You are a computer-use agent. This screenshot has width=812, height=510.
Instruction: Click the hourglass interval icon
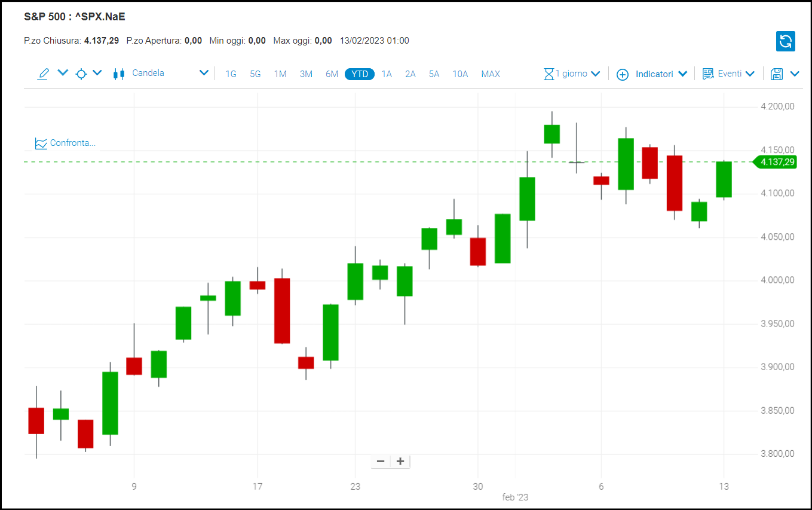[x=549, y=74]
